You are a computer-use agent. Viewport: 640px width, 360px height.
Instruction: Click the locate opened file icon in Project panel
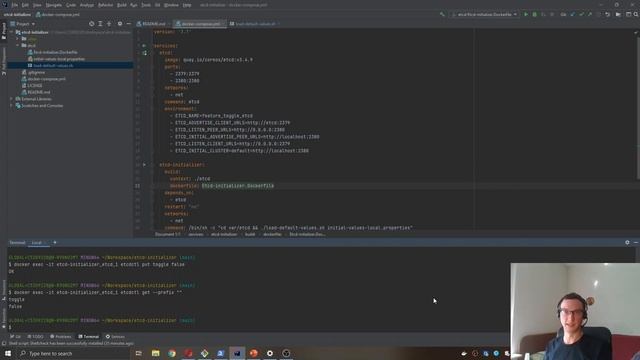91,24
